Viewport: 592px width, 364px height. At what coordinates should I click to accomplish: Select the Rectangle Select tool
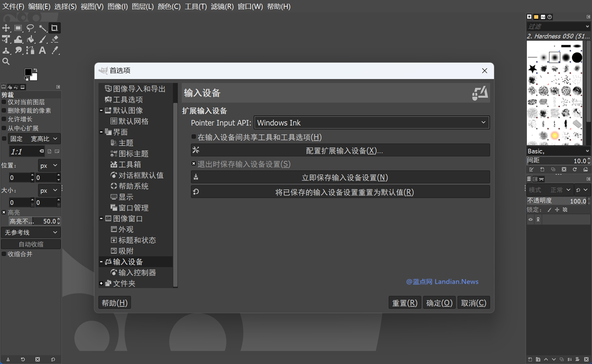(18, 28)
